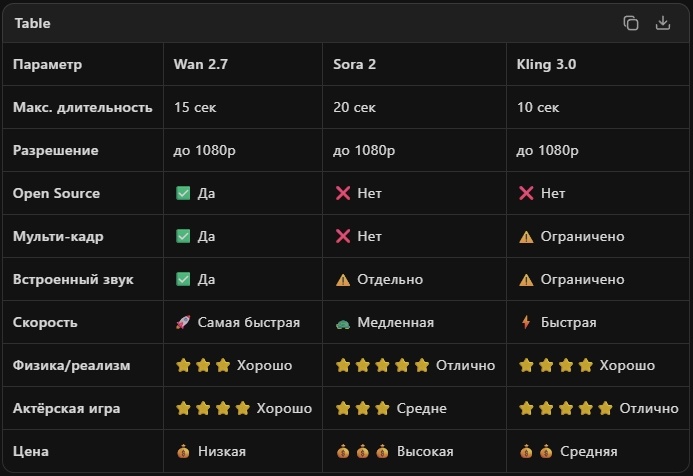Click the download table icon

click(x=662, y=23)
